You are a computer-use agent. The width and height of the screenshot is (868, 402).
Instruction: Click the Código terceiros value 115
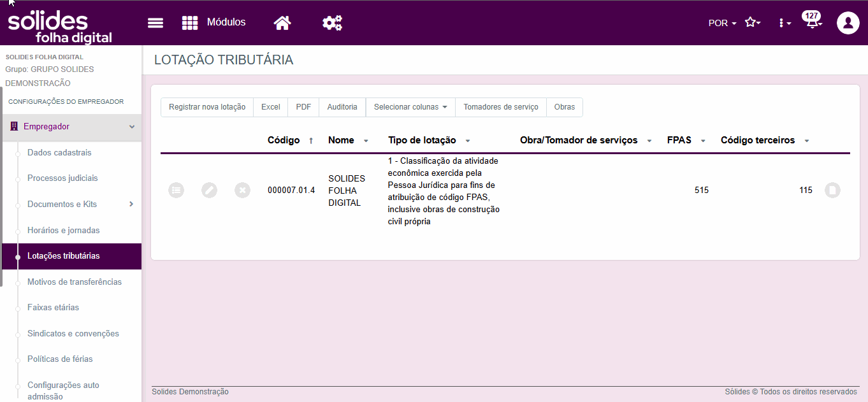806,190
